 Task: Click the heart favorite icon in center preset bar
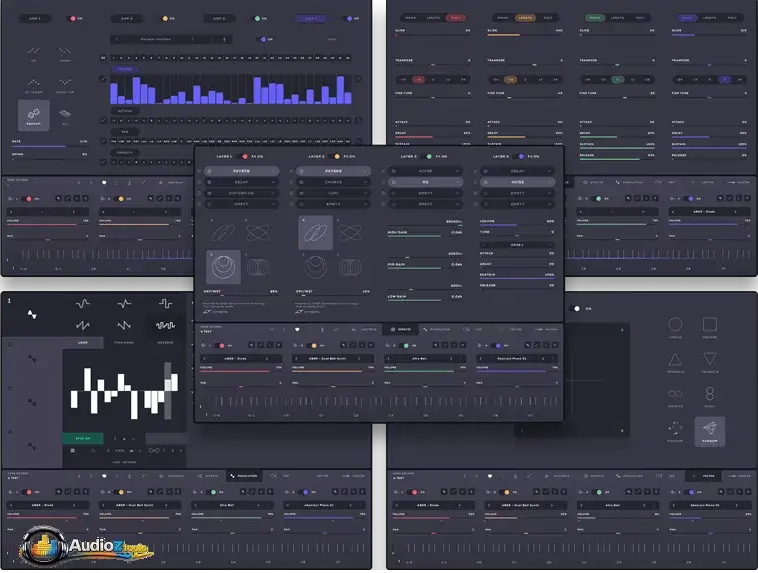click(297, 329)
